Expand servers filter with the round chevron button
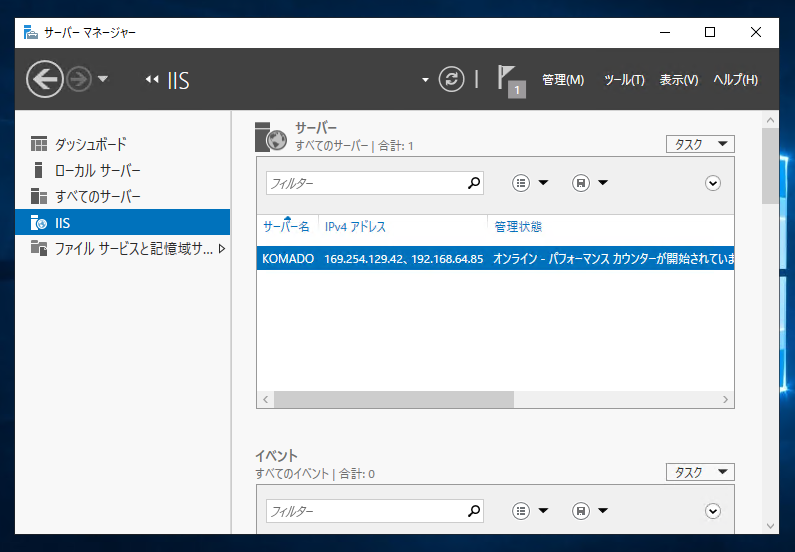The width and height of the screenshot is (795, 552). click(713, 183)
